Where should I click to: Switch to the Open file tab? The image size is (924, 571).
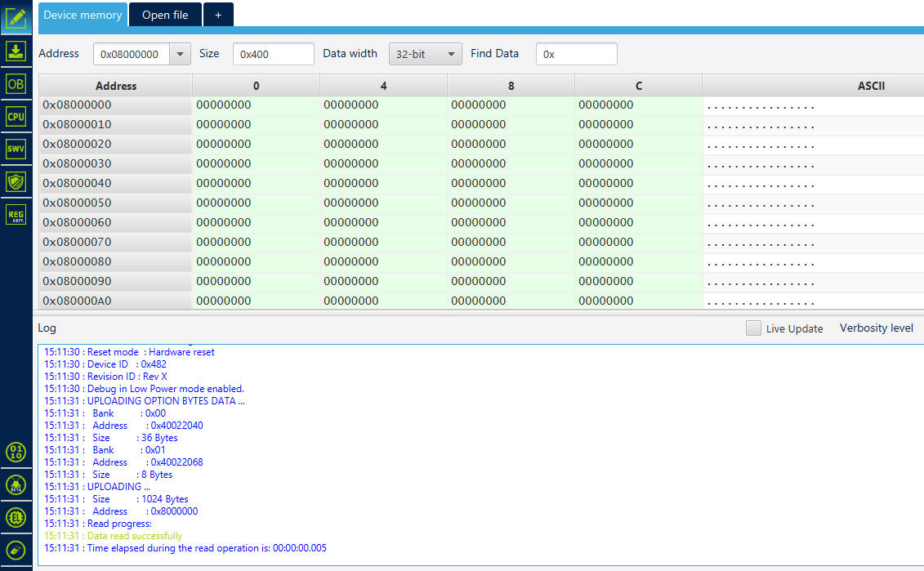[x=165, y=14]
